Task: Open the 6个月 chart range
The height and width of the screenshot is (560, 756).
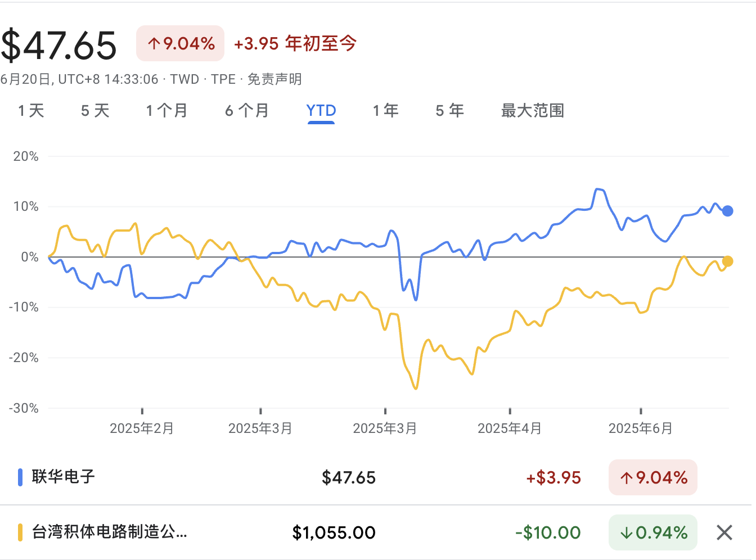Action: [x=247, y=111]
